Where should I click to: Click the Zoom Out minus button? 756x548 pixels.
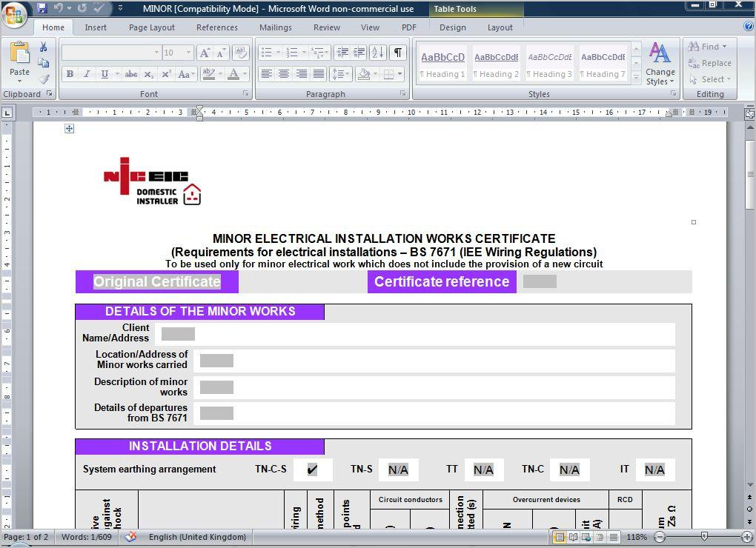coord(660,537)
